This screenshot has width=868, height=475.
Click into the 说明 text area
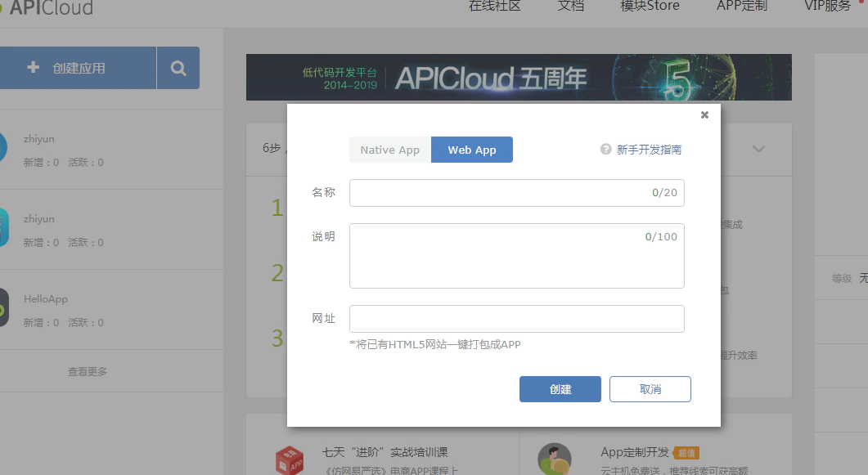pyautogui.click(x=516, y=255)
